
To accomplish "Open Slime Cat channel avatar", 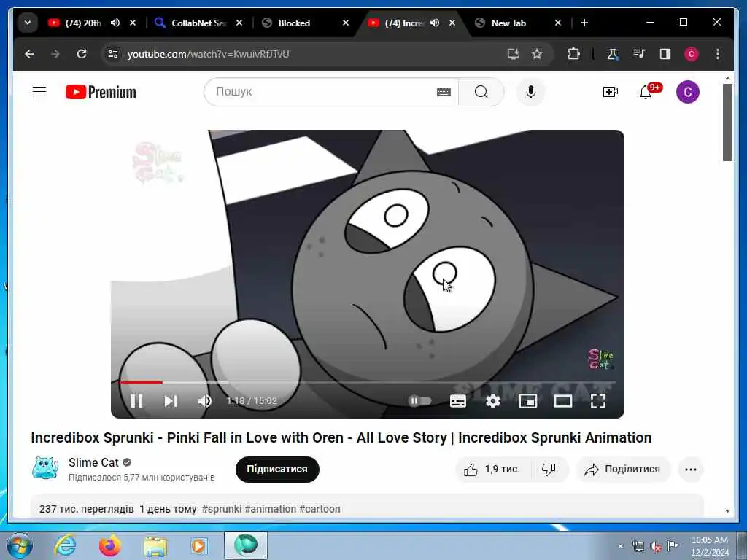I will 45,467.
